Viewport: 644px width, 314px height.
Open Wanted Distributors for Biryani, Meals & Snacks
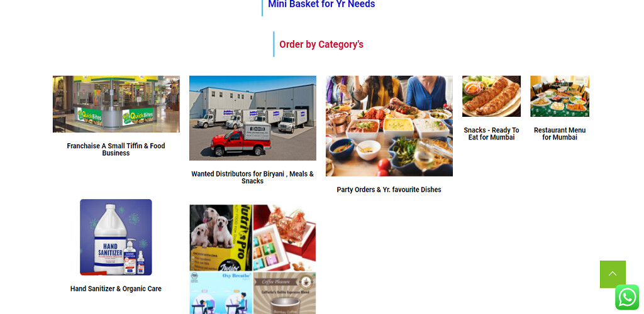click(253, 177)
